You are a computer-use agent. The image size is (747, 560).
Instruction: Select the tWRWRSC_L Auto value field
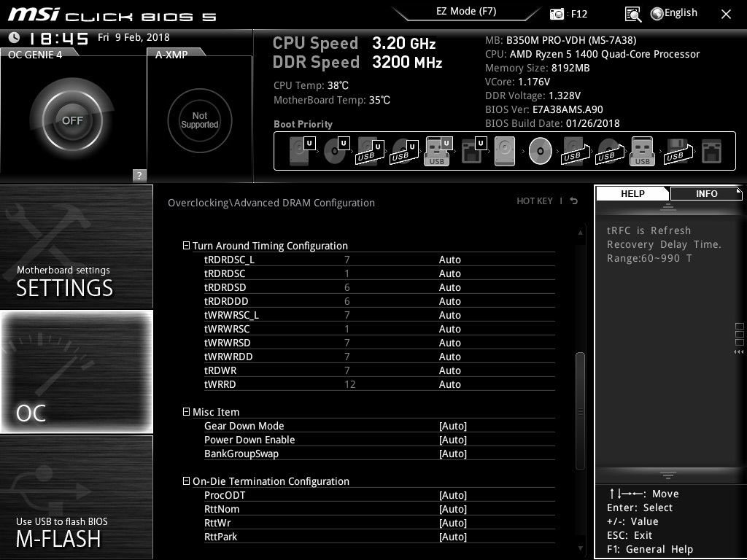[449, 315]
